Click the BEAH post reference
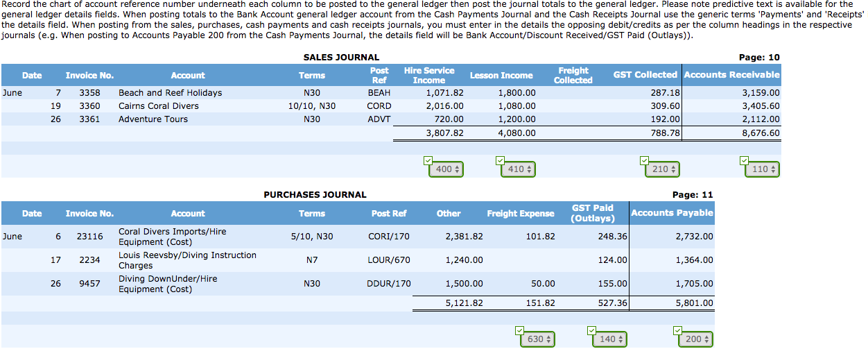The image size is (868, 349). pyautogui.click(x=379, y=93)
